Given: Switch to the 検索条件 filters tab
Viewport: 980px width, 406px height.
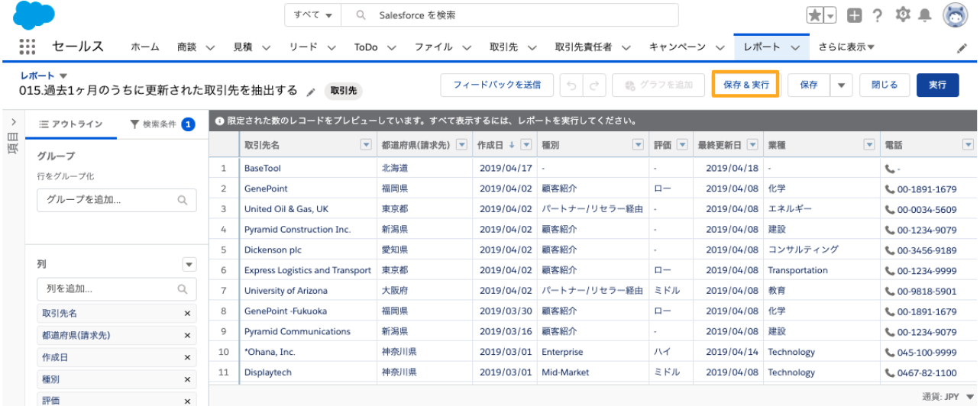Looking at the screenshot, I should [x=163, y=124].
